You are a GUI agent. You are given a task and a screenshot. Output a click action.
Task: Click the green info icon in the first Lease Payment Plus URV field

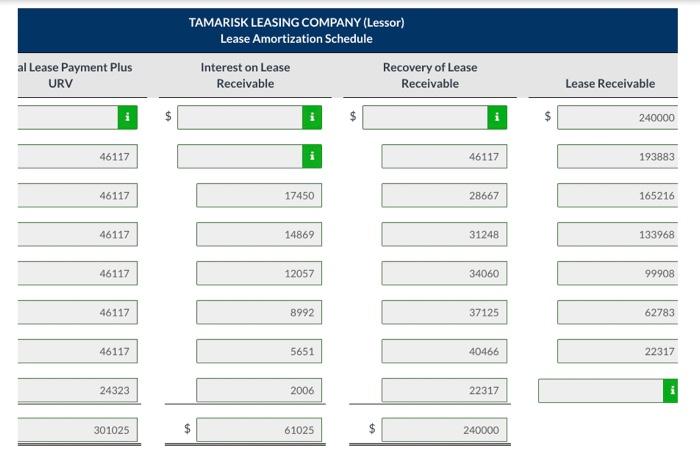(x=127, y=117)
